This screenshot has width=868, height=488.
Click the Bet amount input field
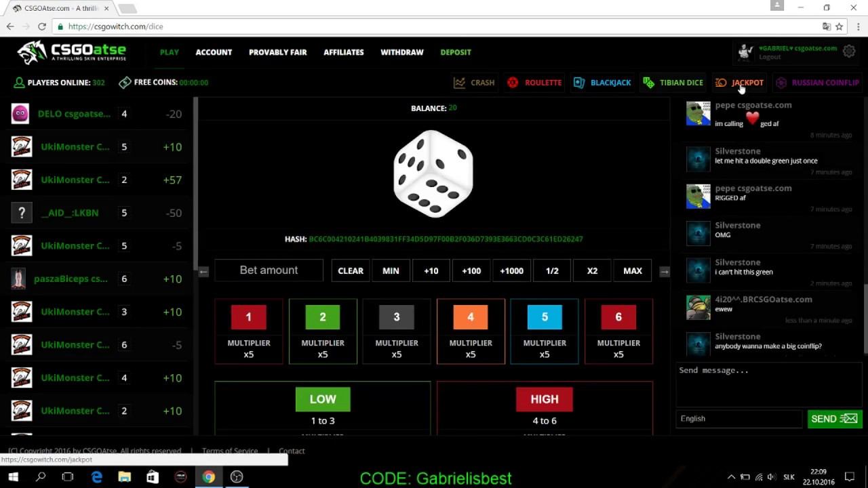click(x=269, y=270)
